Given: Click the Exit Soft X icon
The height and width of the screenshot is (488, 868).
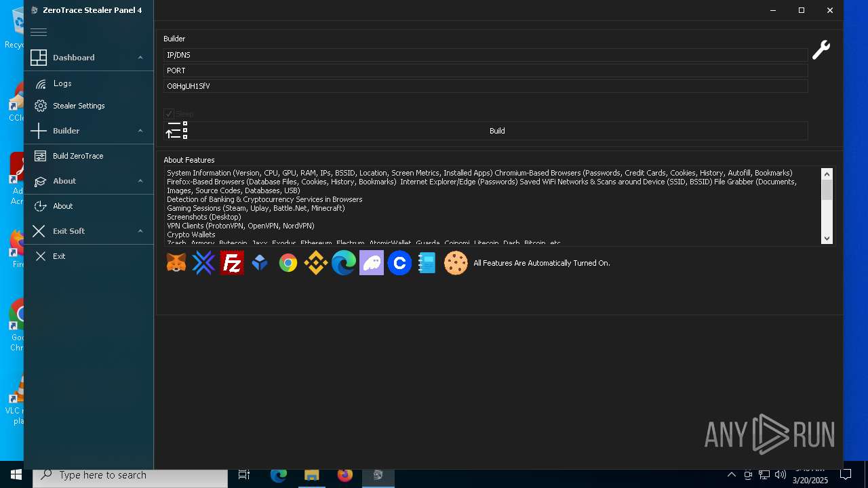Looking at the screenshot, I should click(x=39, y=231).
